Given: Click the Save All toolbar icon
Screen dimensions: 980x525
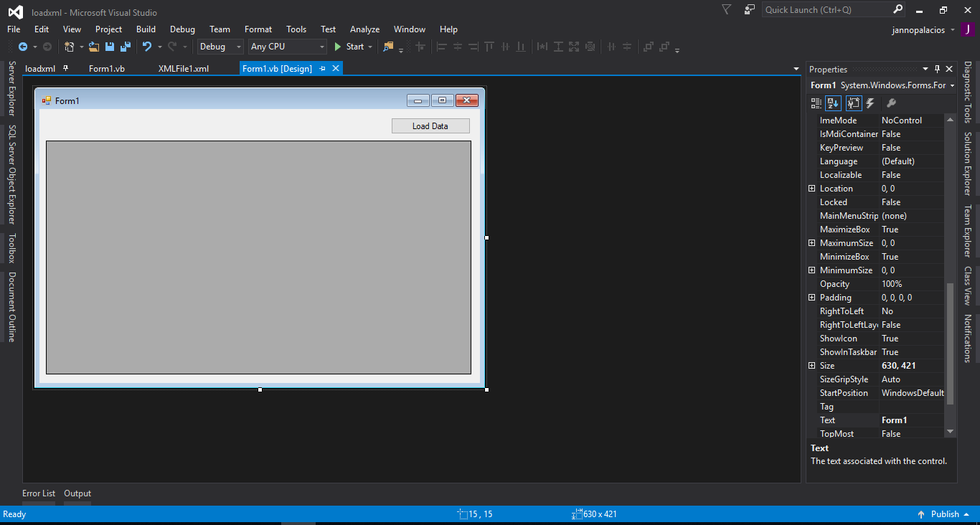Looking at the screenshot, I should pyautogui.click(x=126, y=47).
